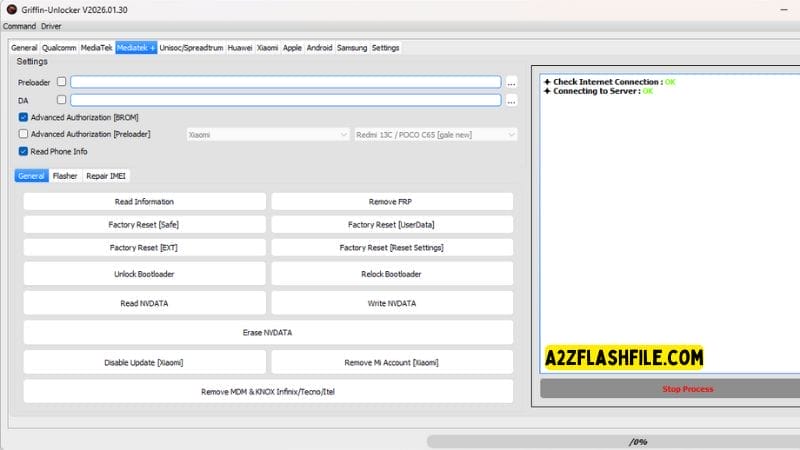Switch to the Xiaomi tab
Image resolution: width=800 pixels, height=450 pixels.
(x=267, y=47)
